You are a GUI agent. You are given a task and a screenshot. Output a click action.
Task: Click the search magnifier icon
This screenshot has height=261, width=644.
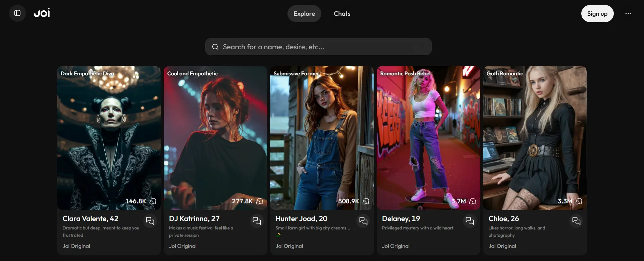(215, 47)
